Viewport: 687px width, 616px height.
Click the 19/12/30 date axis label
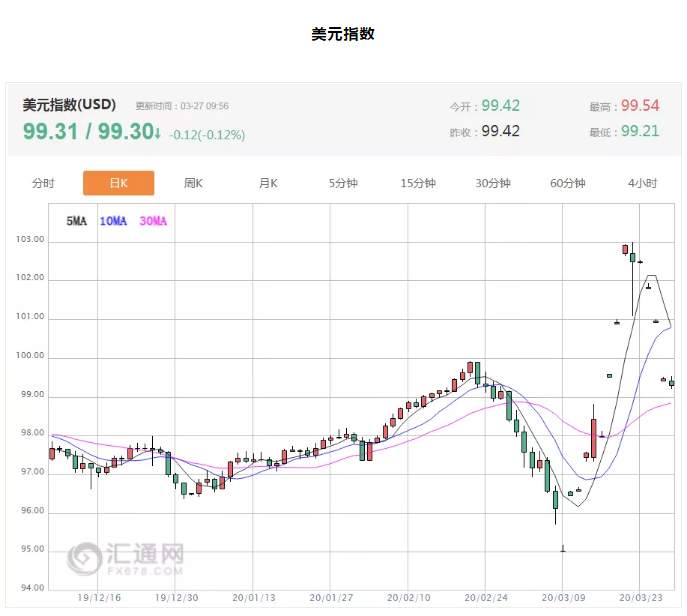(x=177, y=598)
